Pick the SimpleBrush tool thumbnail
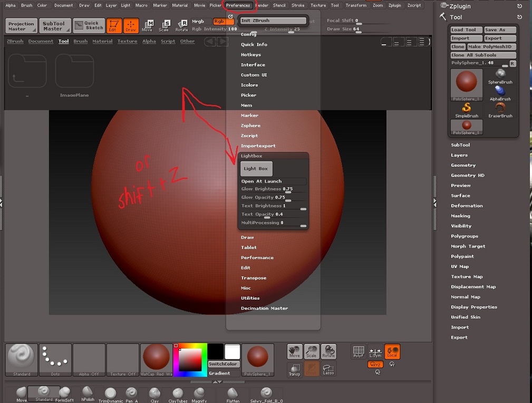The height and width of the screenshot is (403, 532). tap(467, 110)
